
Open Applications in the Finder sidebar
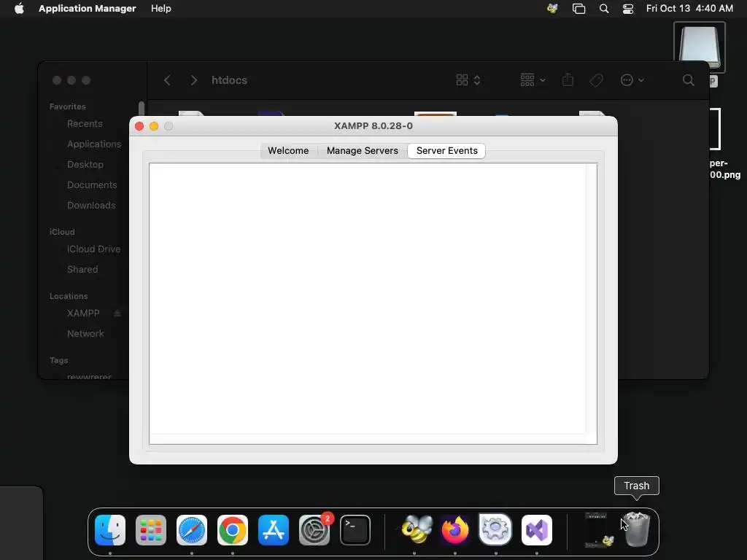pyautogui.click(x=94, y=144)
